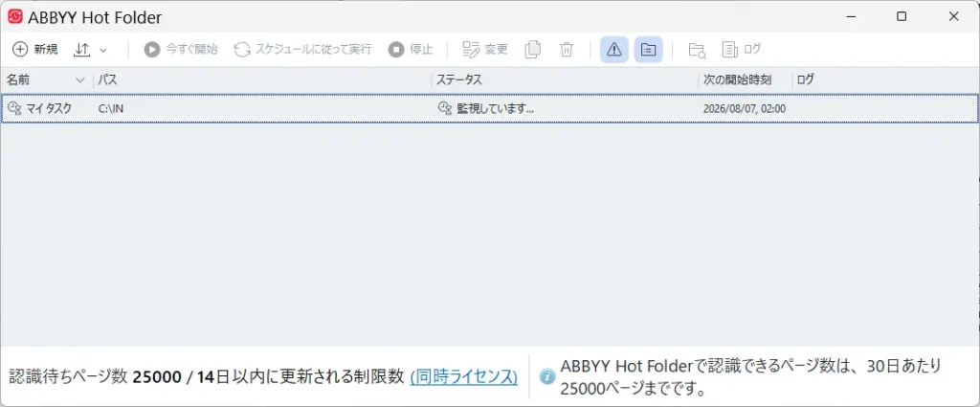This screenshot has width=980, height=407.
Task: Minimize the ABBYY Hot Folder window
Action: tap(849, 17)
